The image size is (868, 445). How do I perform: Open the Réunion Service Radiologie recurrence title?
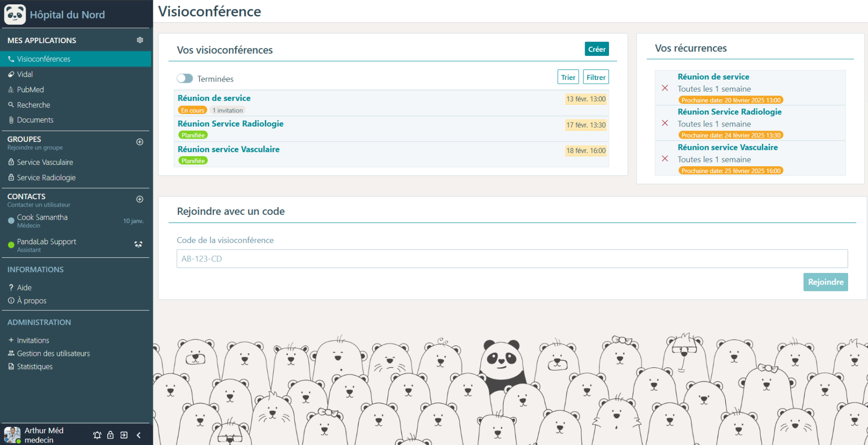tap(730, 111)
